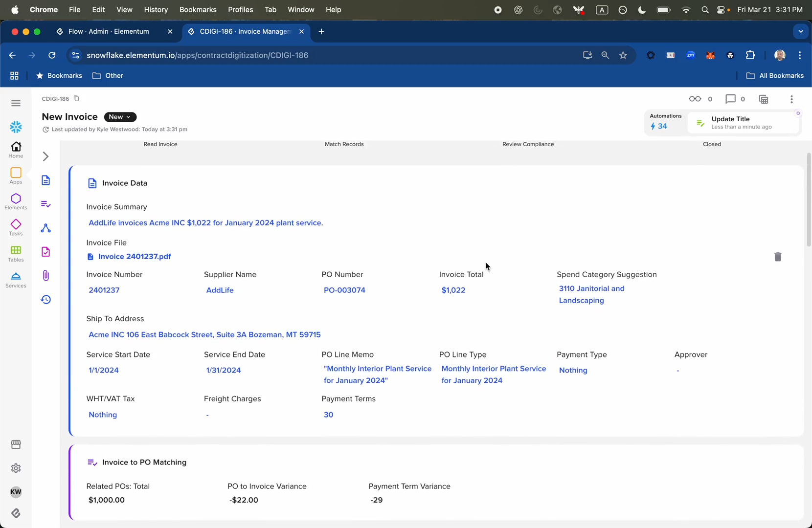Select the Match Records stage
Screen dimensions: 812x528
point(344,144)
